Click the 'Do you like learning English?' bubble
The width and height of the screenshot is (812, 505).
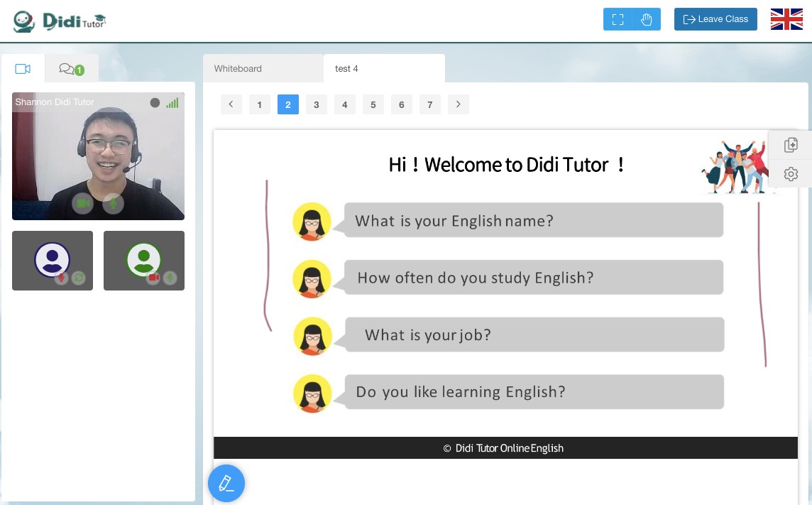tap(534, 392)
